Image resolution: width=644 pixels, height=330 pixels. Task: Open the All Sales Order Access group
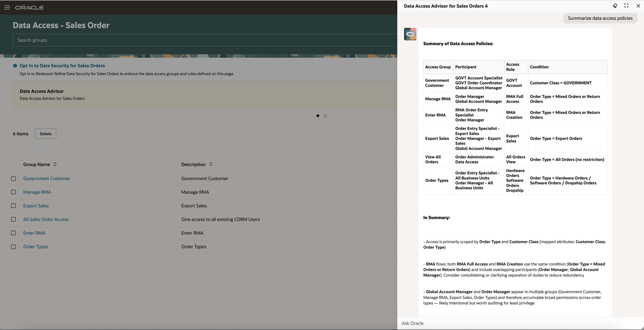[x=46, y=219]
